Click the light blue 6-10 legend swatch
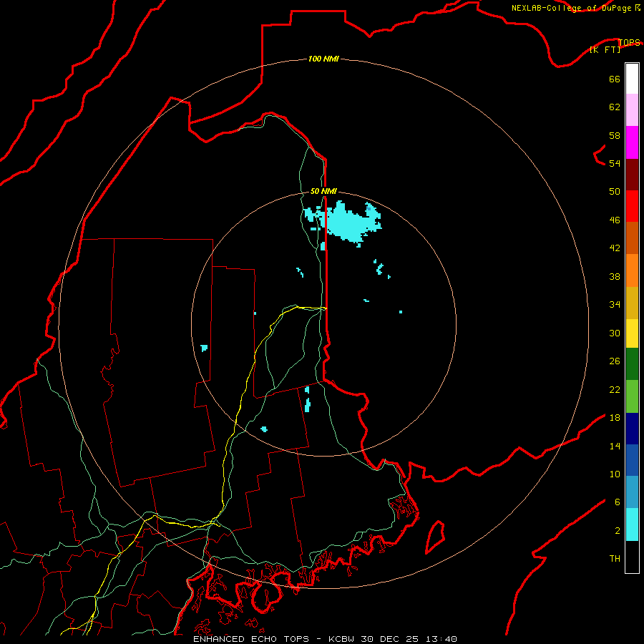This screenshot has height=644, width=644. tap(632, 492)
